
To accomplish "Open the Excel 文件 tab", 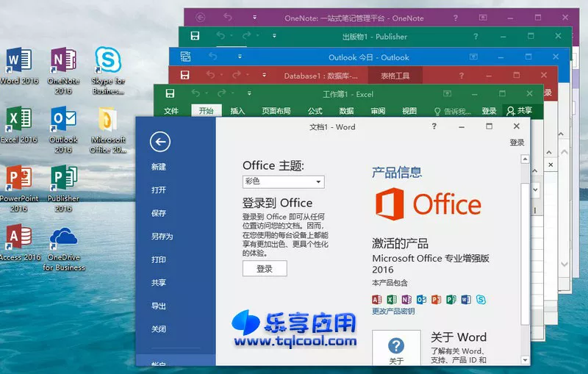I will tap(171, 111).
